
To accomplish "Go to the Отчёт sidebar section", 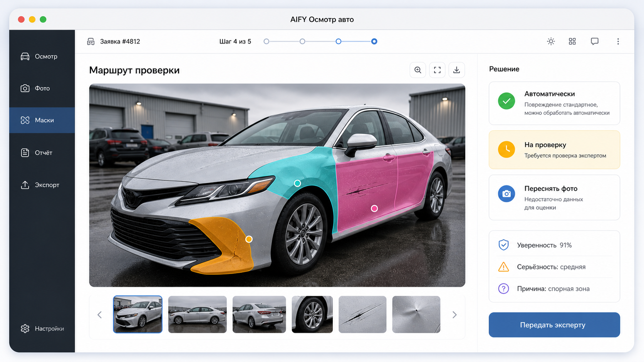I will [42, 153].
